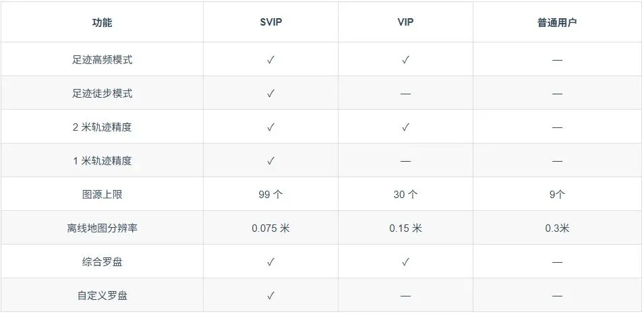Click the 足迹徒步模式 row label
Viewport: 644px width, 314px height.
102,94
